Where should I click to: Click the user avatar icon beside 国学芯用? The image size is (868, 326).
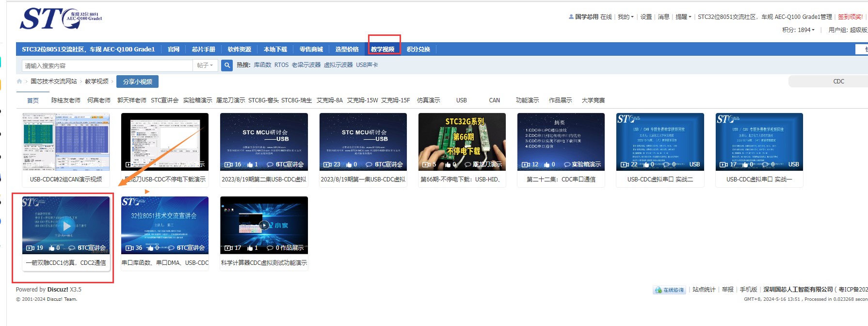(571, 17)
